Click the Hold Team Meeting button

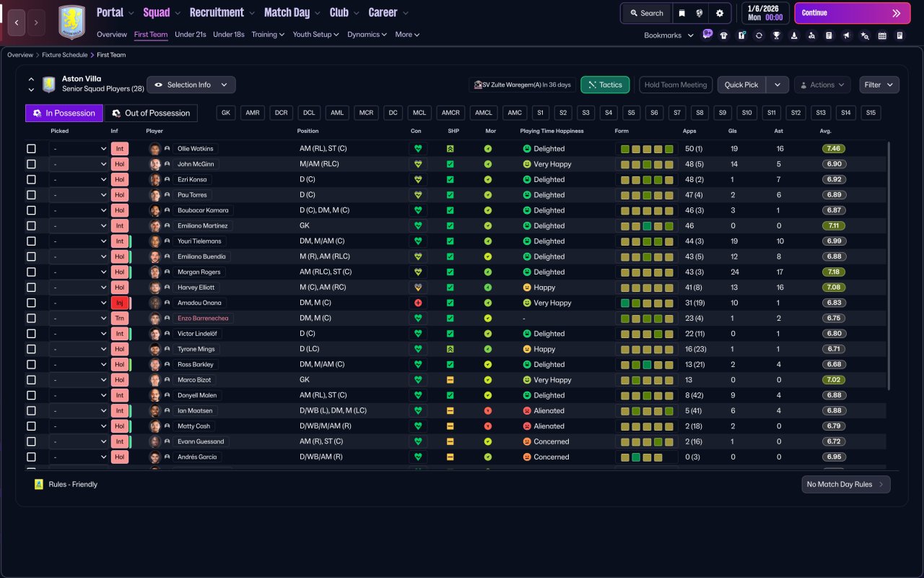(676, 85)
